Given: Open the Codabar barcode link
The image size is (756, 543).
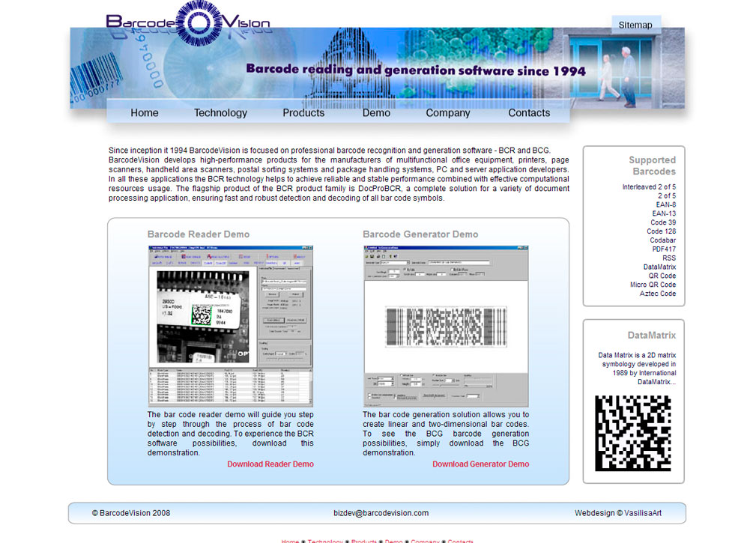Looking at the screenshot, I should [x=662, y=240].
